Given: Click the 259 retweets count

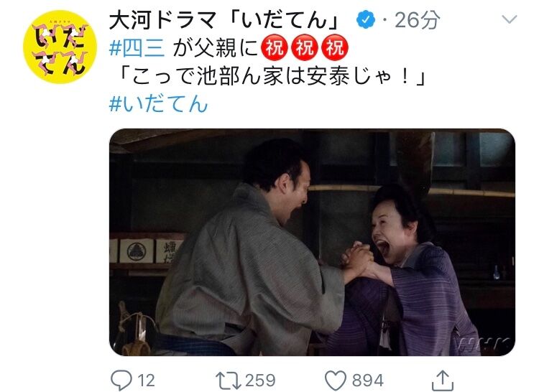Looking at the screenshot, I should pyautogui.click(x=260, y=381).
